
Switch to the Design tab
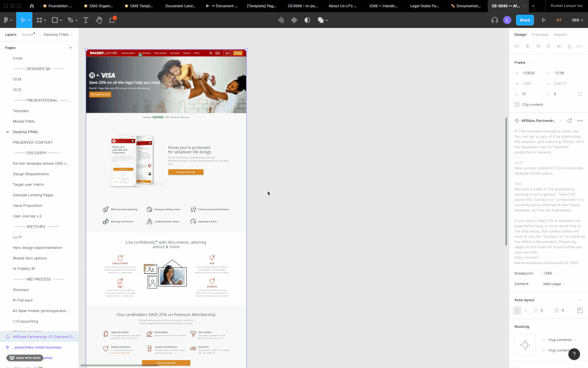point(520,34)
